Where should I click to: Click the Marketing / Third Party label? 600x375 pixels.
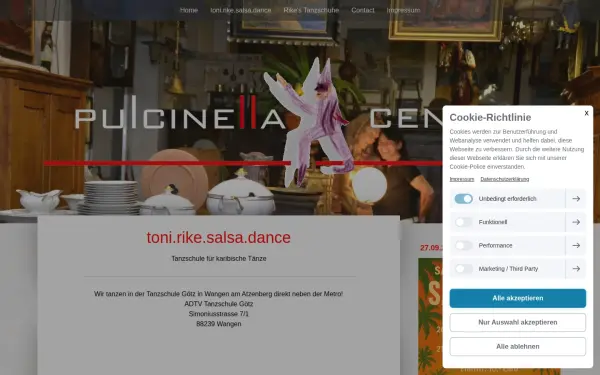click(x=508, y=269)
